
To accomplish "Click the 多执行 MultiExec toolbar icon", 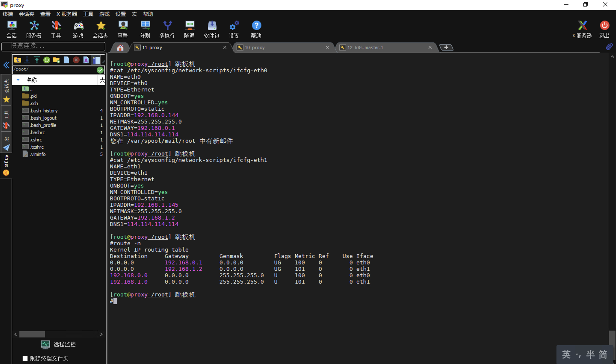I will tap(167, 29).
